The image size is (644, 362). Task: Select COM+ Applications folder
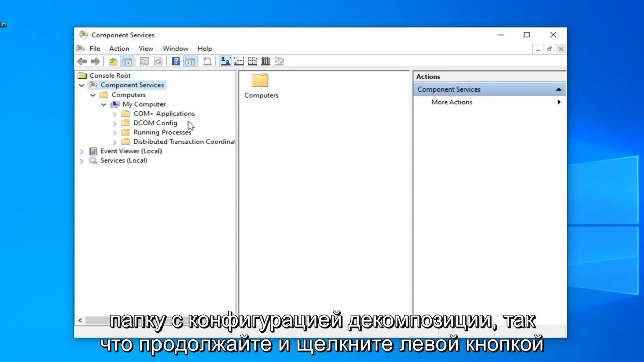pos(164,114)
